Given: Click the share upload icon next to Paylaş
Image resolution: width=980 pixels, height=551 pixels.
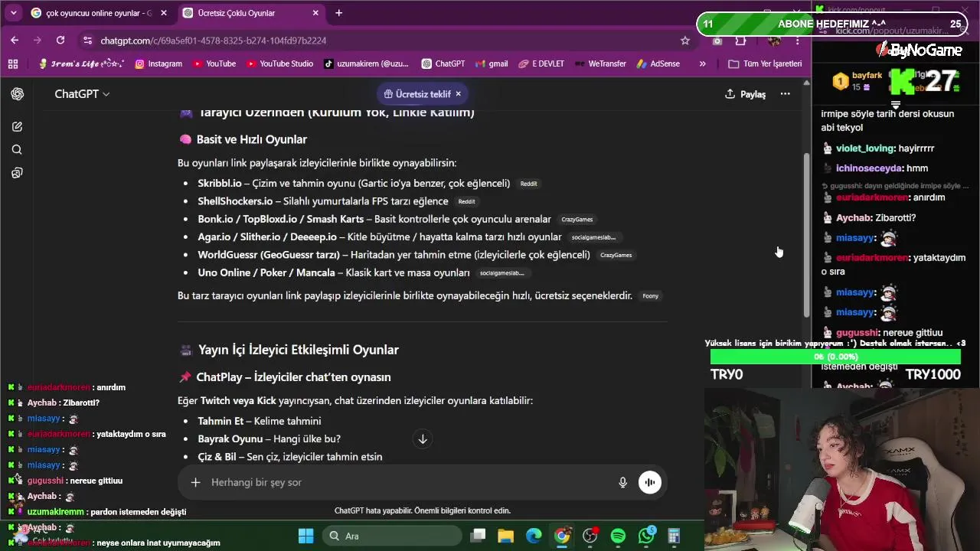Looking at the screenshot, I should coord(730,93).
